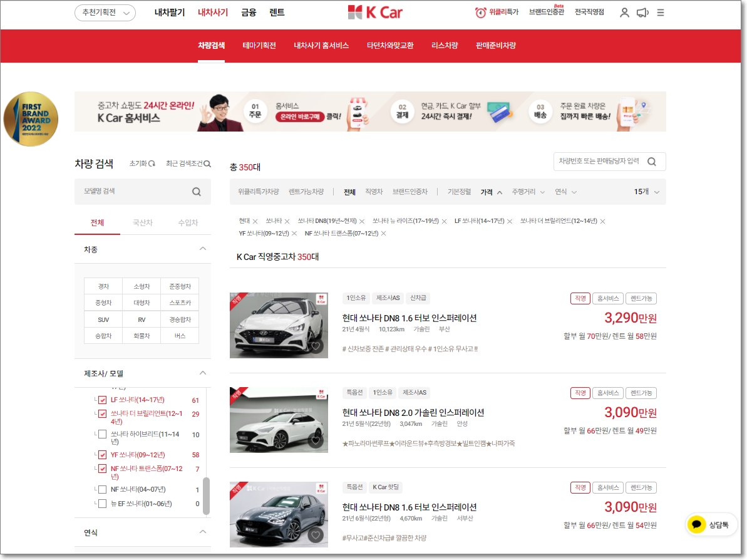Remove the NF 쏘나타 트랜스폼(07~12년) filter tag
Screen dimensions: 747x560
coord(383,234)
